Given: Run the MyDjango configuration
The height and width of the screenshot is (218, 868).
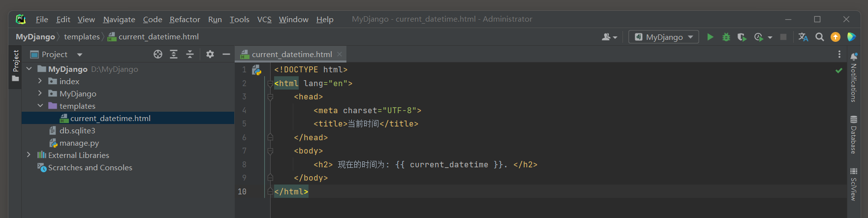Looking at the screenshot, I should pyautogui.click(x=710, y=37).
